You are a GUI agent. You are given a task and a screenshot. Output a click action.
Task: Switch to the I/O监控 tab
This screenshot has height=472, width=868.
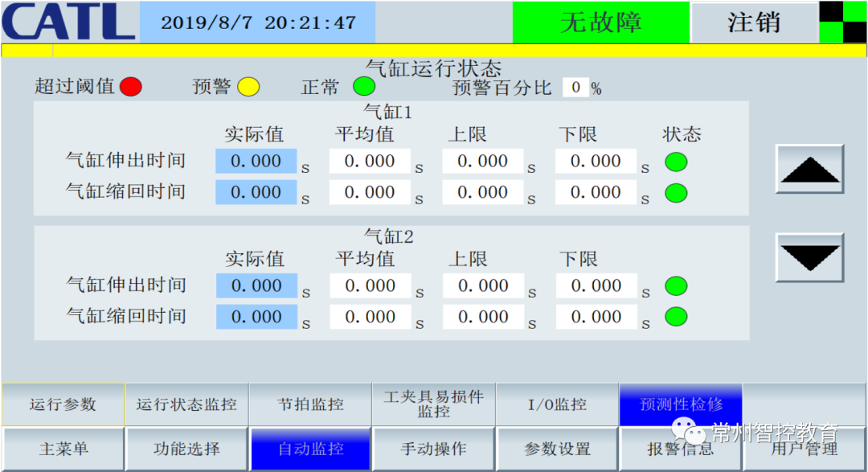click(x=557, y=404)
